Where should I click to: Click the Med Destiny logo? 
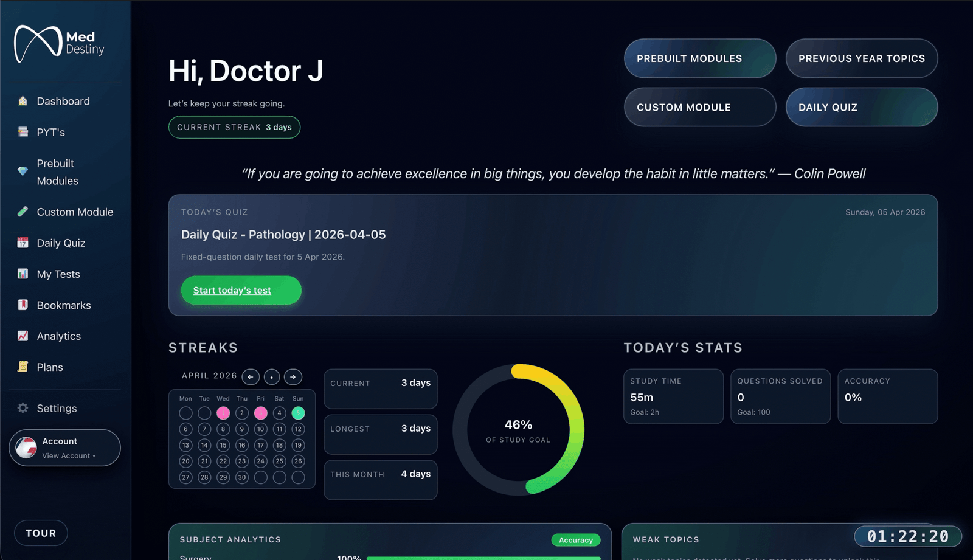coord(59,44)
